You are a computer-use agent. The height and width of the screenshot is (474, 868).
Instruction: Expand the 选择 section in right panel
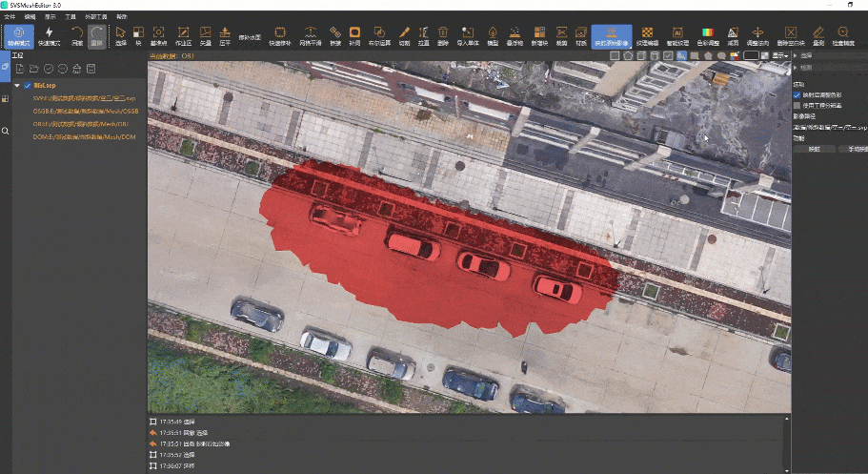point(796,56)
